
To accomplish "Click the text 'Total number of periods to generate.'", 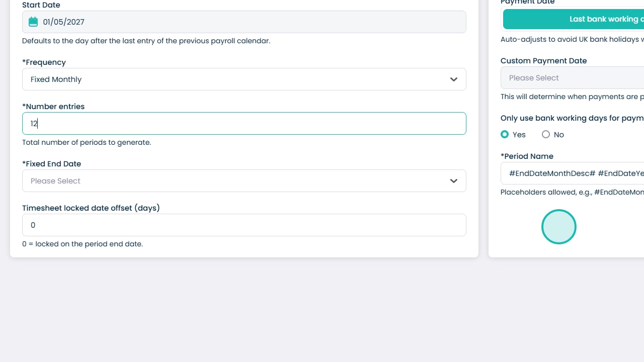I will click(x=87, y=142).
